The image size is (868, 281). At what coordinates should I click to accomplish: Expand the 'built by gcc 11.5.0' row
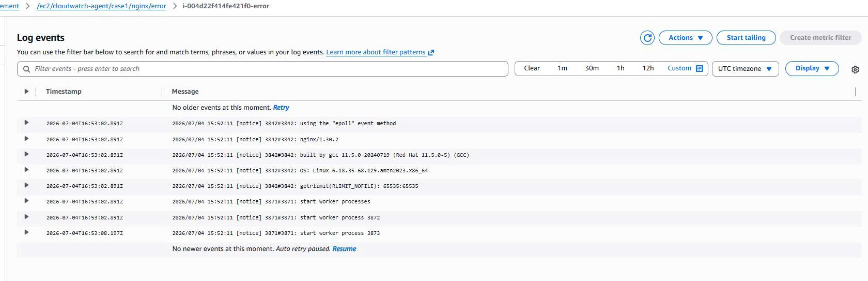26,154
